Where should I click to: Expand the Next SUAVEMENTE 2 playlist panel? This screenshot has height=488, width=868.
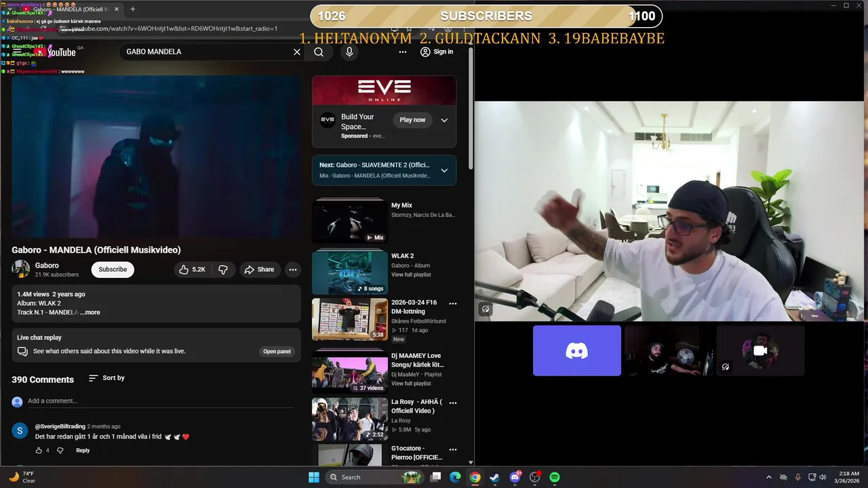[x=444, y=170]
